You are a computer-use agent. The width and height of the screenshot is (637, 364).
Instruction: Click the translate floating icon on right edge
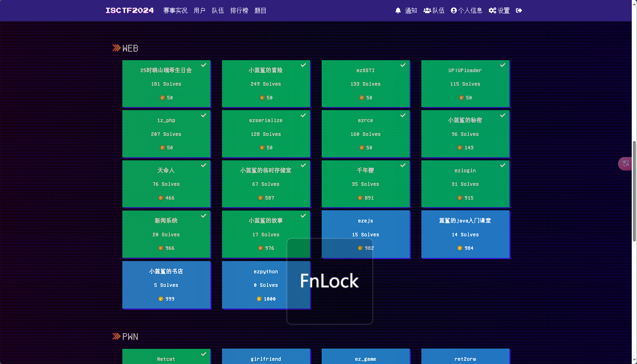[626, 164]
